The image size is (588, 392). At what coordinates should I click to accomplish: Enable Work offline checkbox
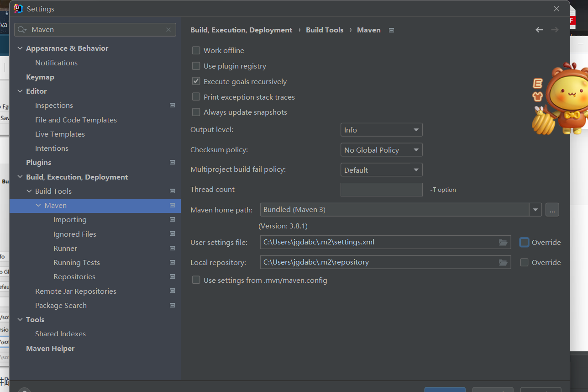(x=196, y=50)
